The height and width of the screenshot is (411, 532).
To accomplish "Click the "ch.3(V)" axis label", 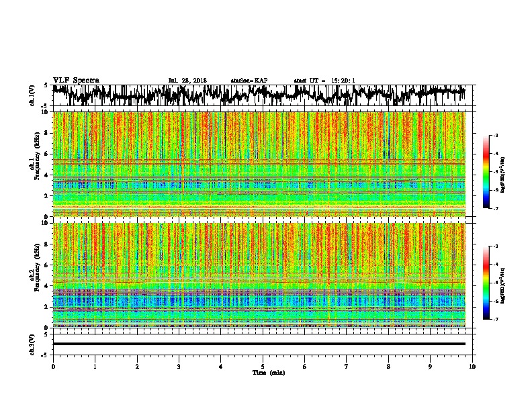I will (x=32, y=345).
